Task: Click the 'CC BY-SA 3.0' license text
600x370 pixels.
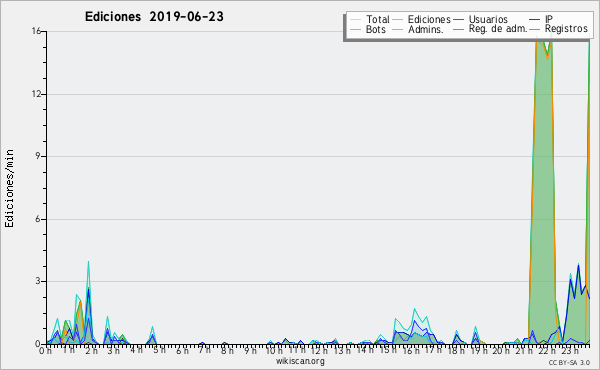Action: (x=569, y=363)
